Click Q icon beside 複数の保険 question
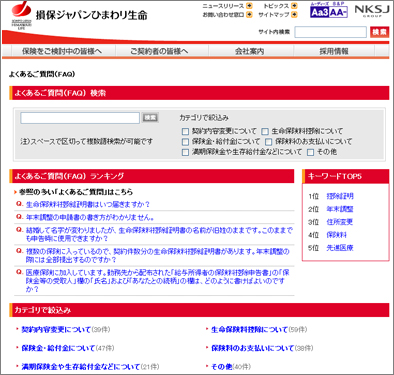Screen dimensions: 394x375 (x=20, y=251)
